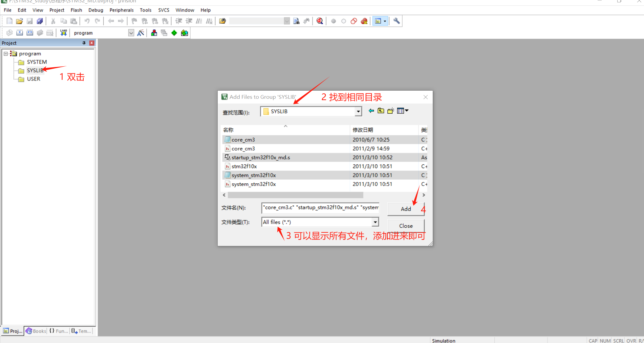Translate current file icon
Image resolution: width=644 pixels, height=343 pixels.
(9, 33)
